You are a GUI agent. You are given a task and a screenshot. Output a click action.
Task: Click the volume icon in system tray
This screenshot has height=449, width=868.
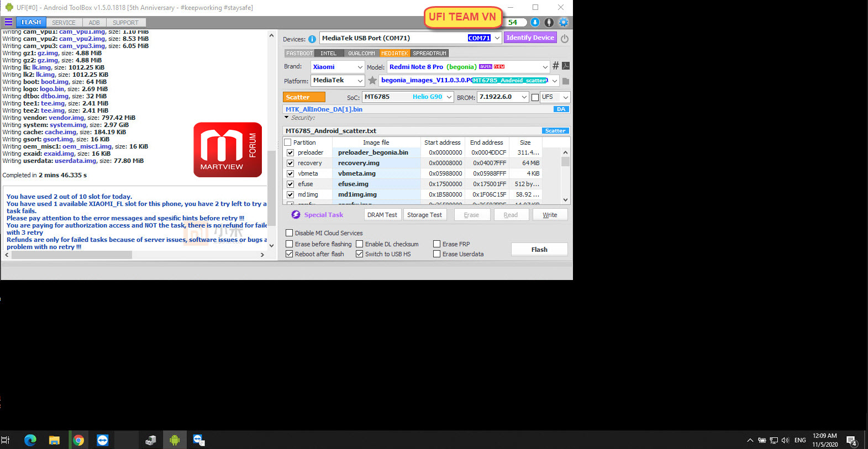click(x=785, y=440)
